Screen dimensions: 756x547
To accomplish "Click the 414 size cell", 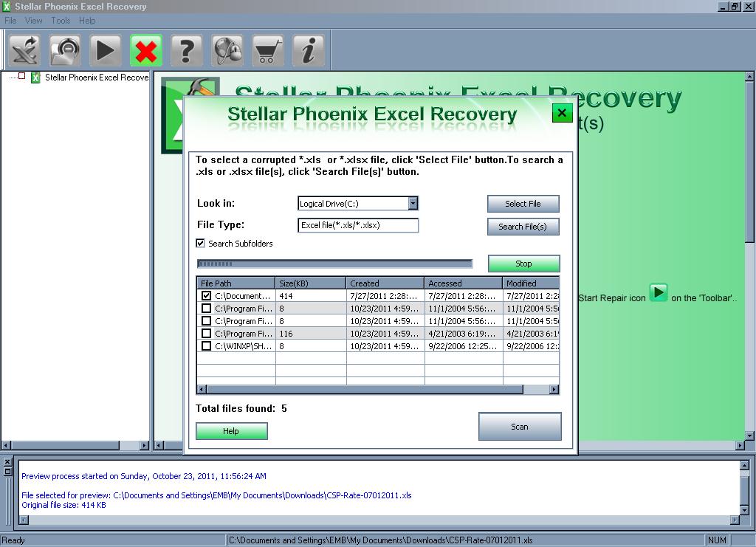I will (x=311, y=296).
